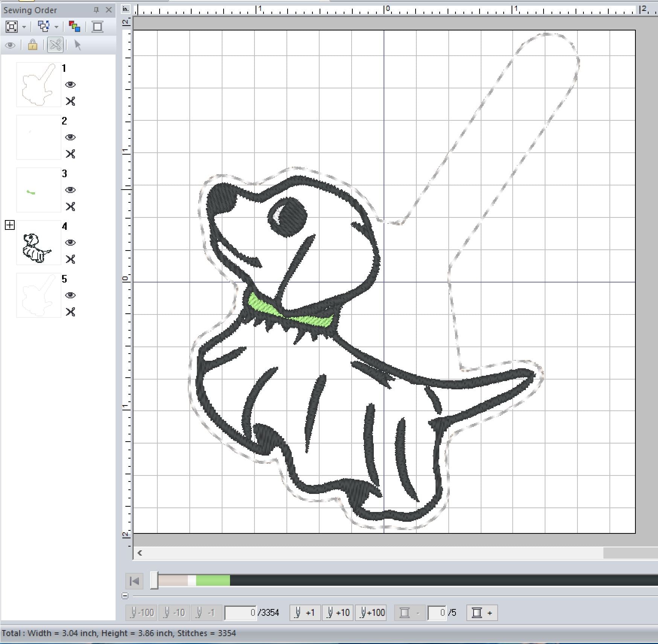Click the current stitch number input field

click(240, 613)
